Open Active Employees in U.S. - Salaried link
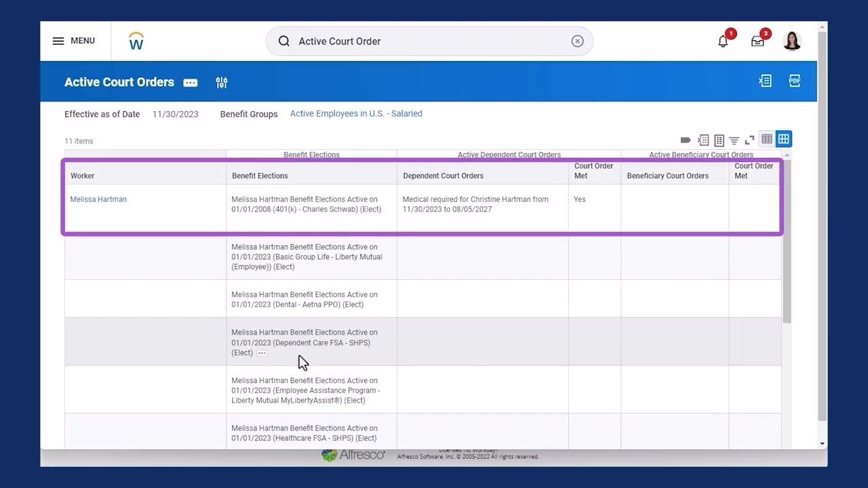868x488 pixels. [x=356, y=114]
